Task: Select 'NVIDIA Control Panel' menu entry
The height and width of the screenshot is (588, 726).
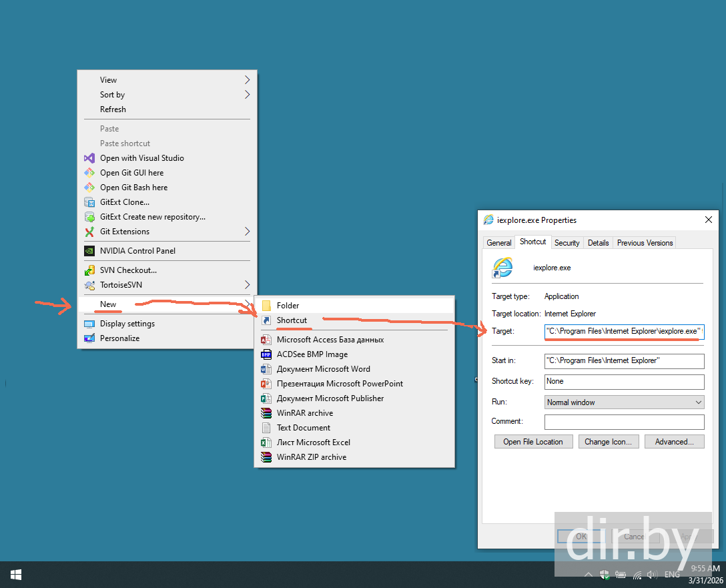Action: [167, 251]
